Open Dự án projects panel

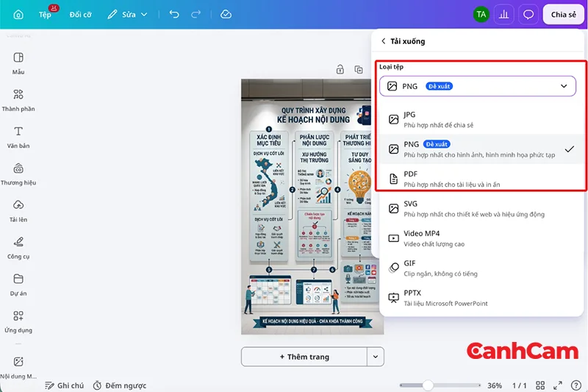(x=18, y=285)
